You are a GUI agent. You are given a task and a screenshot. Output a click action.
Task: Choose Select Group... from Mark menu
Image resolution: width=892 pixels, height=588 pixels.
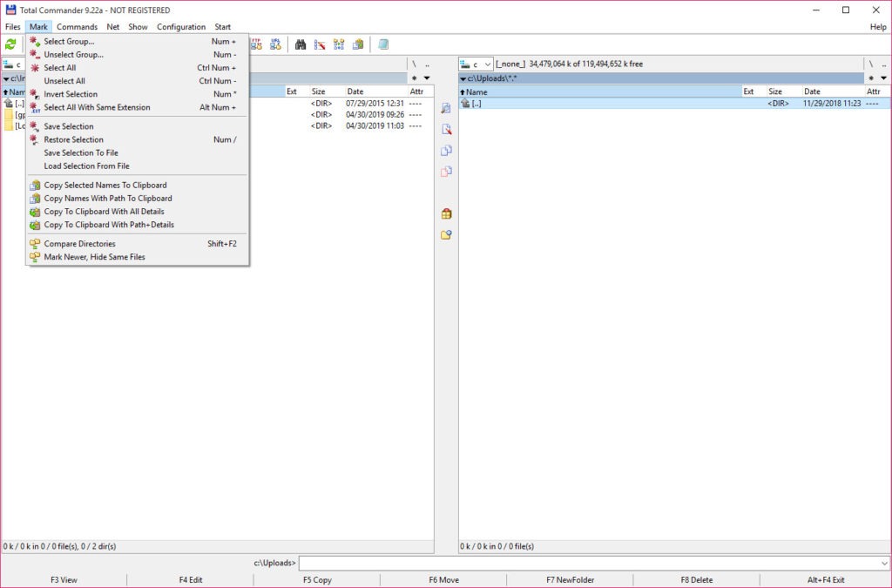[x=137, y=42]
